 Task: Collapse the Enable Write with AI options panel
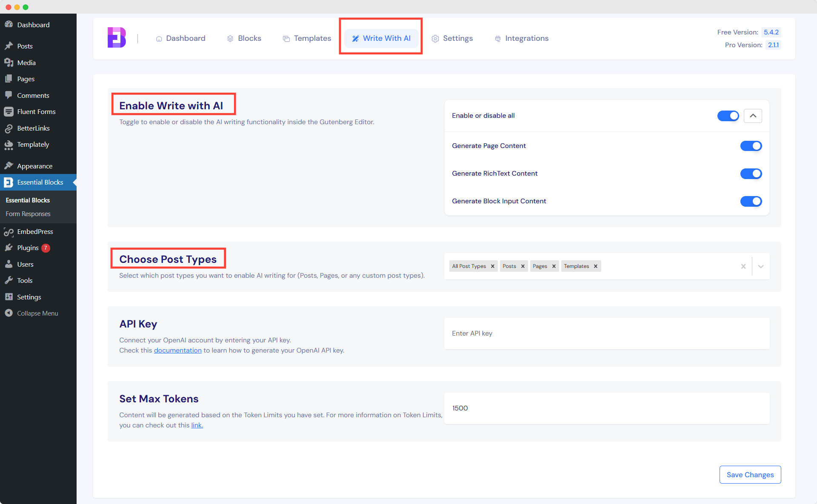(x=752, y=116)
